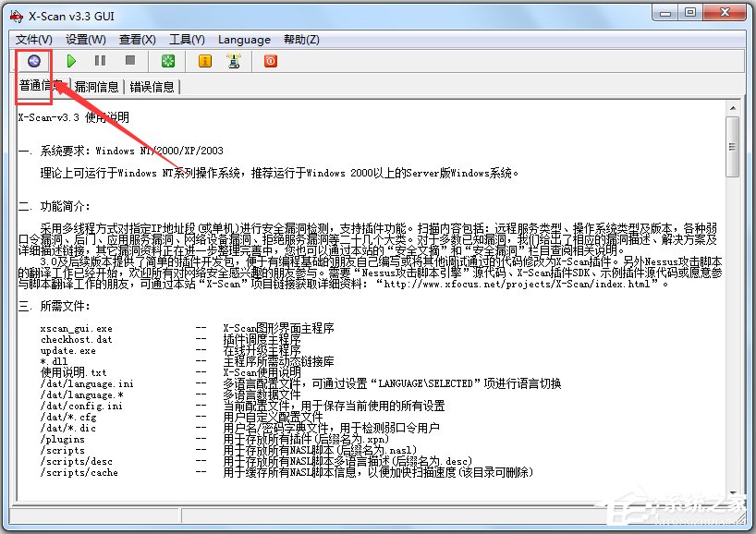Click the 'xscan_gui.exe' file entry

(x=76, y=329)
